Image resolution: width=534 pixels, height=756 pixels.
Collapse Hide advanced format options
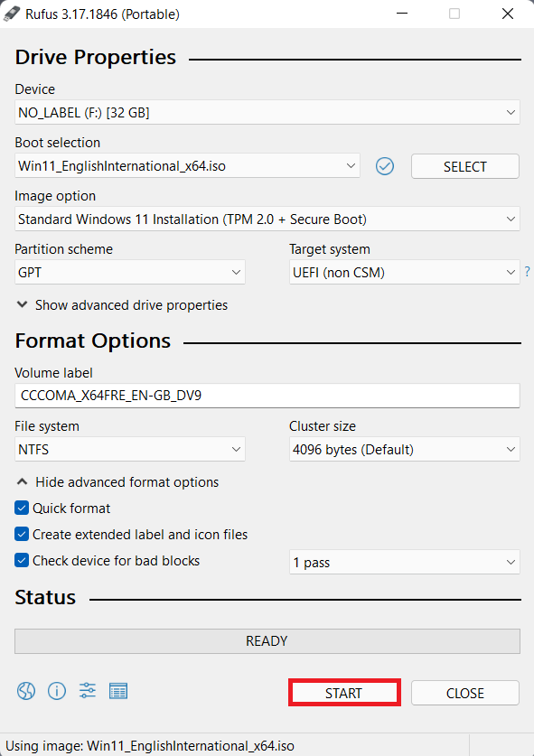(117, 482)
